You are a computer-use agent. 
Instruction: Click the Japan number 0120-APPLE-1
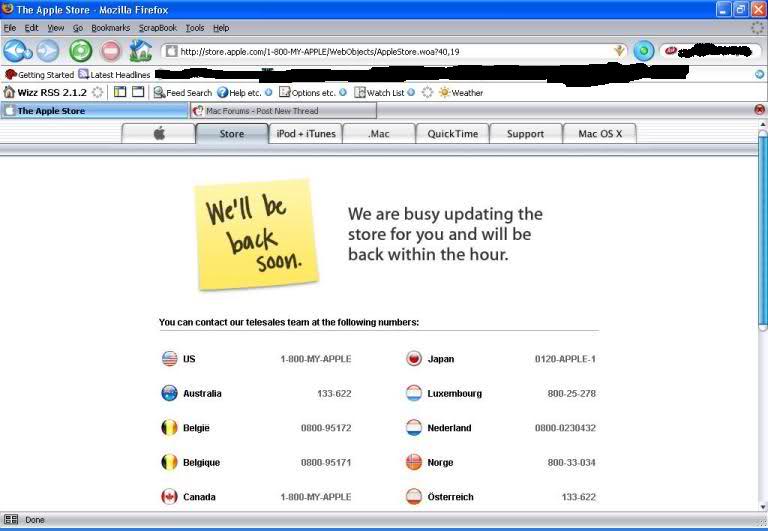[565, 359]
